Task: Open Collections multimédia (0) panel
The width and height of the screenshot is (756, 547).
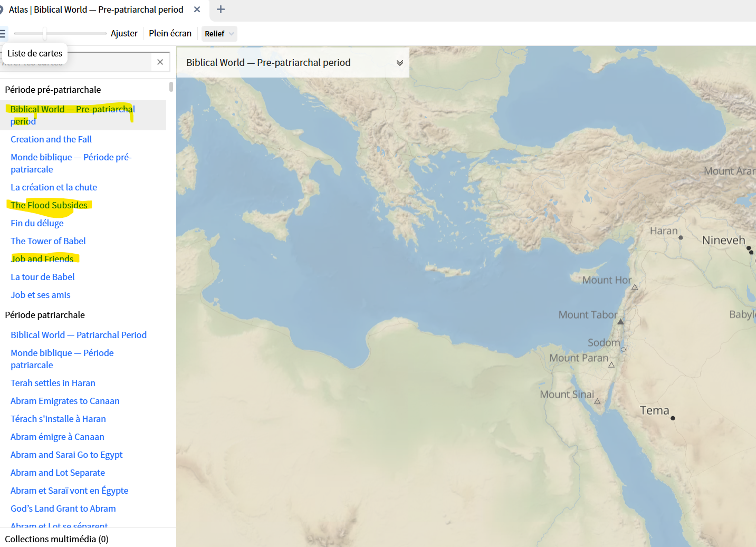Action: pyautogui.click(x=56, y=539)
